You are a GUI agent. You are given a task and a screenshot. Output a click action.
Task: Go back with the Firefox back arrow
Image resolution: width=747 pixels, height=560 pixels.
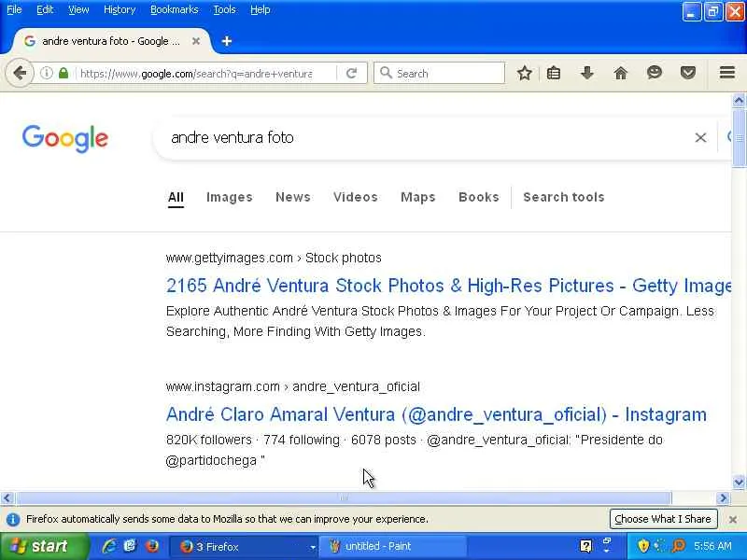click(20, 74)
